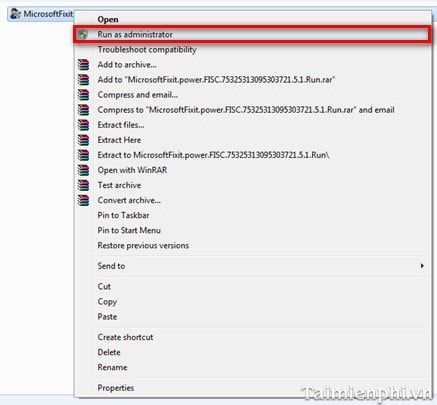Expand the Send to submenu arrow

coord(422,266)
